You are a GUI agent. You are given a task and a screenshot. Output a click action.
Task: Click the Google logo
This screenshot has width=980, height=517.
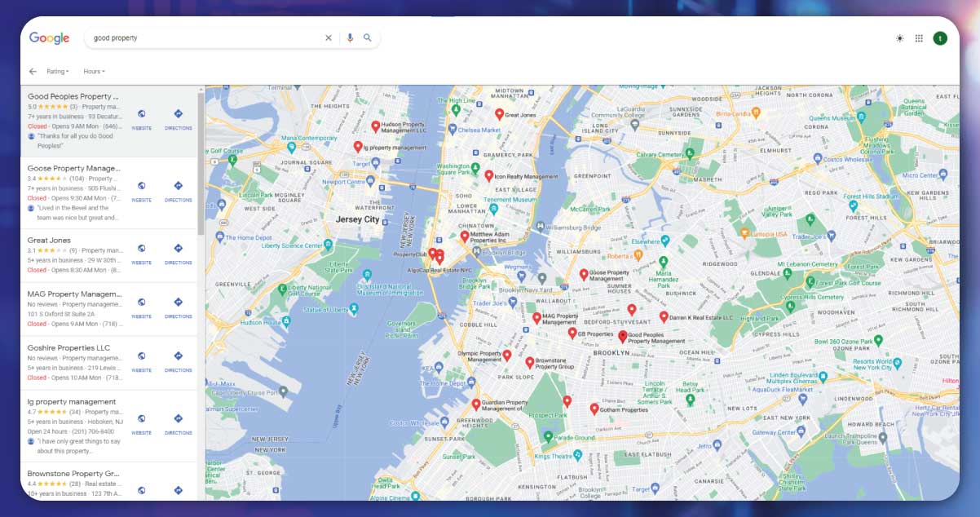point(49,38)
